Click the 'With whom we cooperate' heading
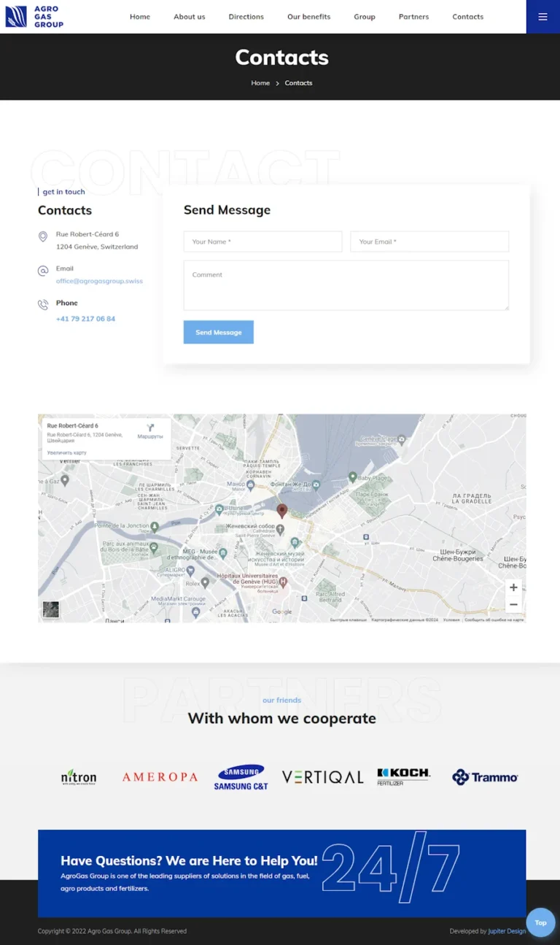The width and height of the screenshot is (560, 945). [x=282, y=718]
